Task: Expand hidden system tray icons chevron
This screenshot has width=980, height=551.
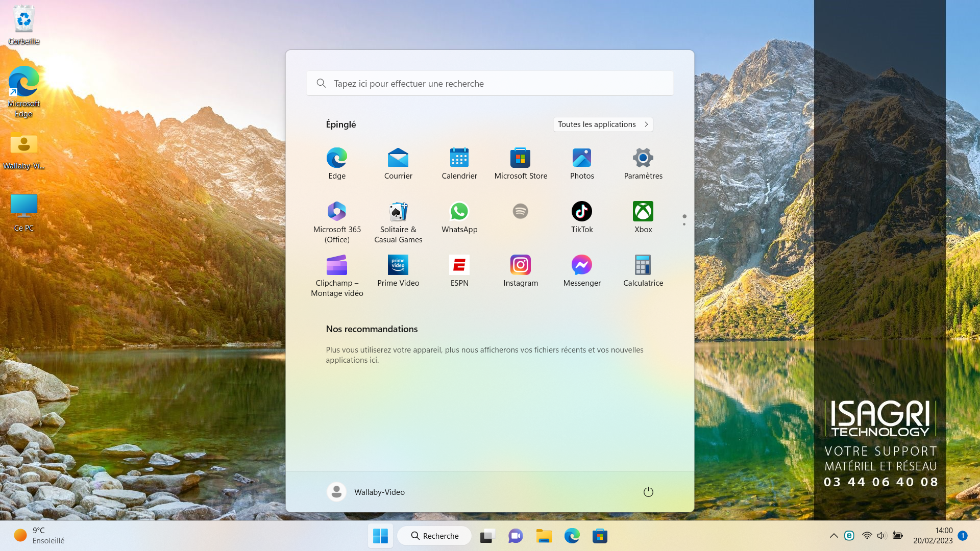Action: (x=834, y=536)
